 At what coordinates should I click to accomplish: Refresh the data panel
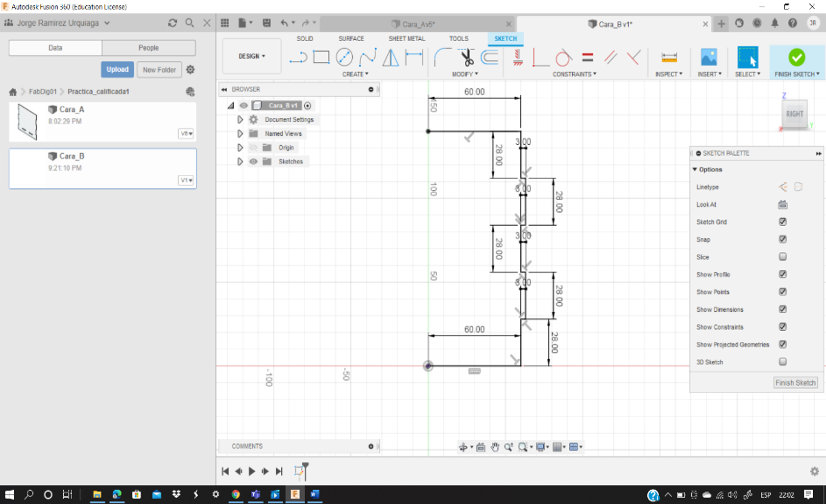(172, 23)
